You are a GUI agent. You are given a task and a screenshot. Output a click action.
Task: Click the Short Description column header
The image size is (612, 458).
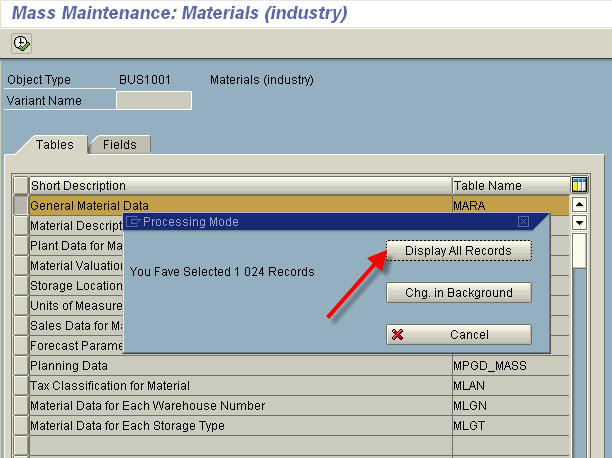(240, 185)
